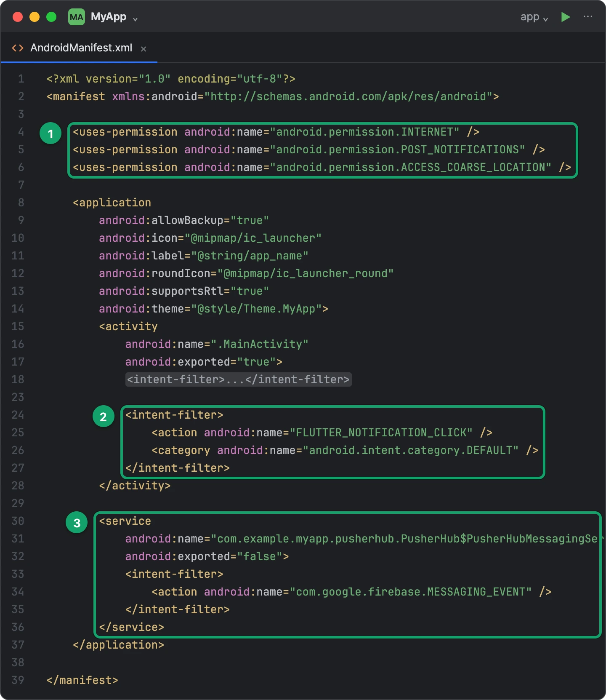
Task: Click the ACCESS_COARSE_LOCATION permission value
Action: (x=410, y=167)
